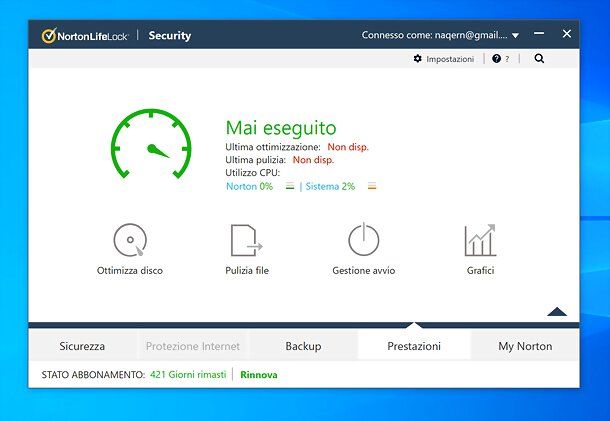Click the STATO ABBONAMENTO label

point(93,375)
